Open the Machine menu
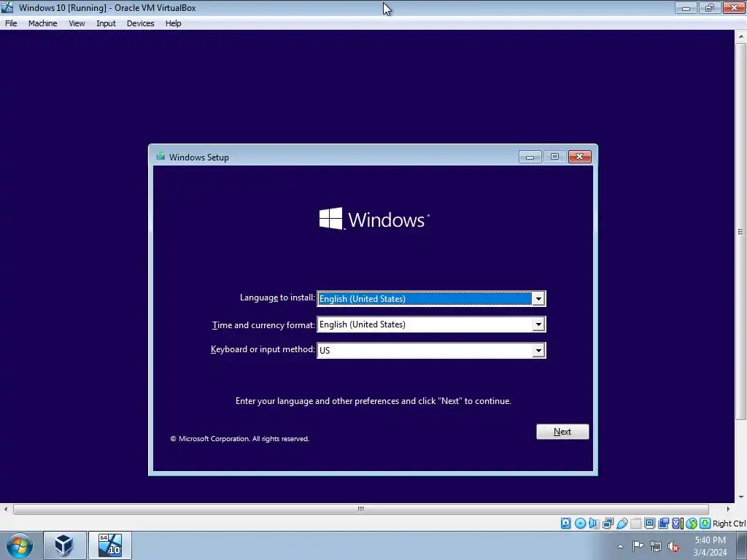The width and height of the screenshot is (747, 560). pos(42,23)
